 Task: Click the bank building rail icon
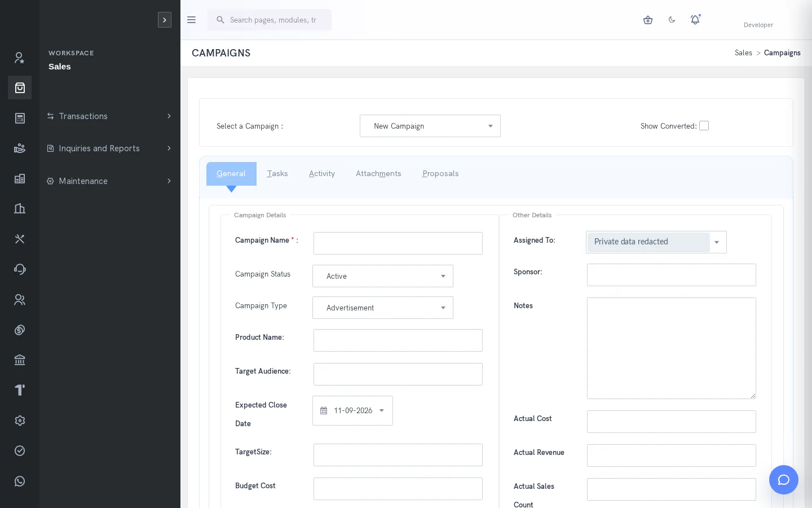20,360
